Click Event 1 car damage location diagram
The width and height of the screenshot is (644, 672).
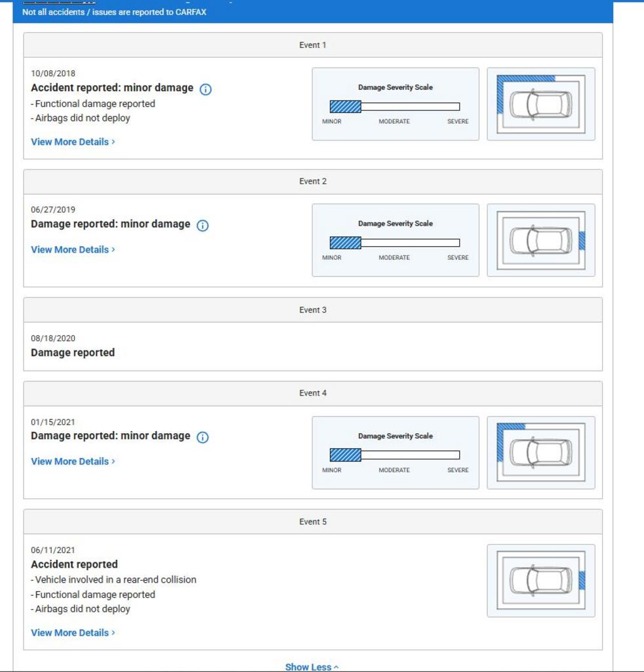coord(540,104)
